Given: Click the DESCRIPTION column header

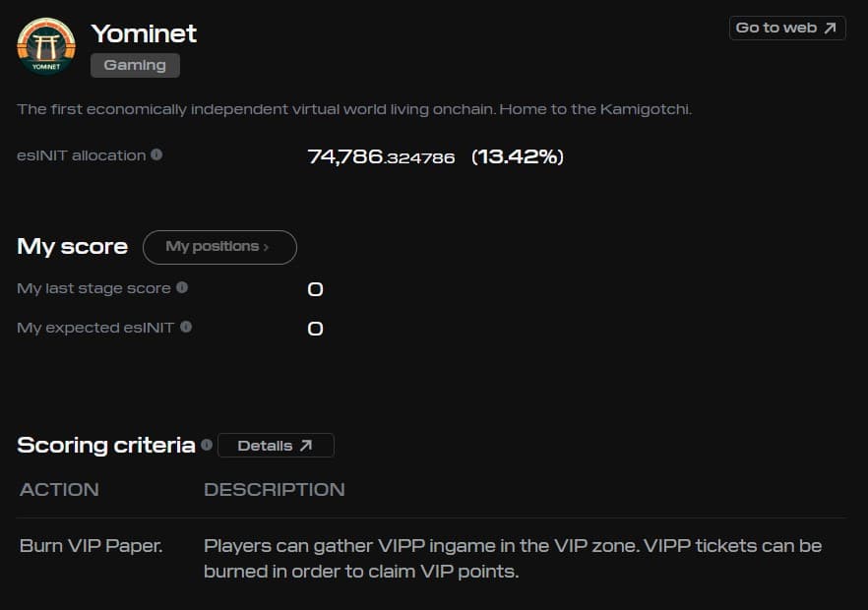Looking at the screenshot, I should coord(274,489).
